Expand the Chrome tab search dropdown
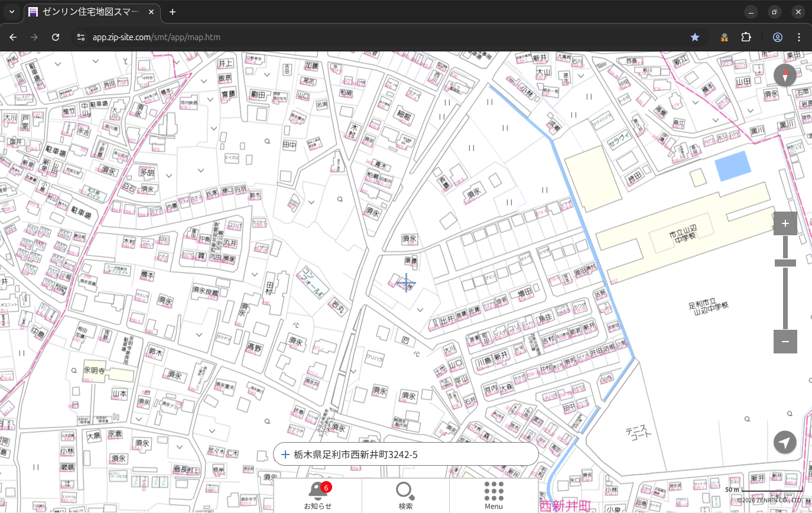The image size is (812, 513). (x=11, y=12)
